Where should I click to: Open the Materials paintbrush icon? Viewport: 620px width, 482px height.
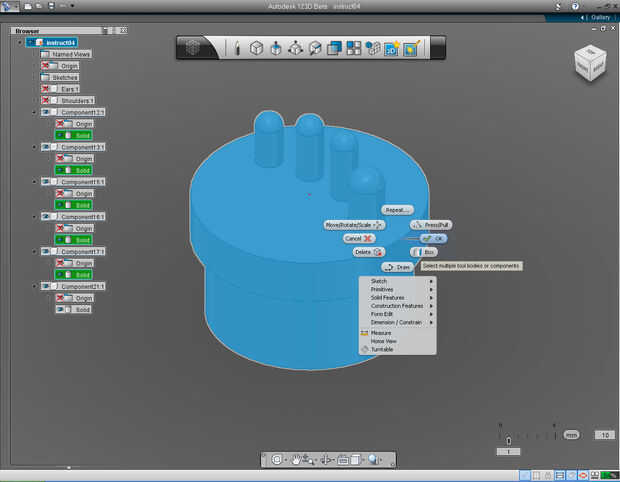tap(412, 48)
